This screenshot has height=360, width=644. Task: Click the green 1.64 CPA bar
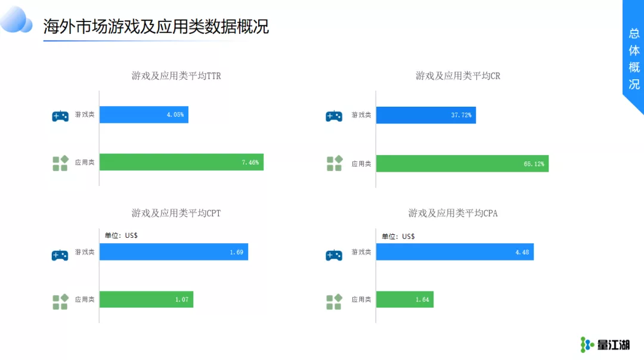(405, 299)
